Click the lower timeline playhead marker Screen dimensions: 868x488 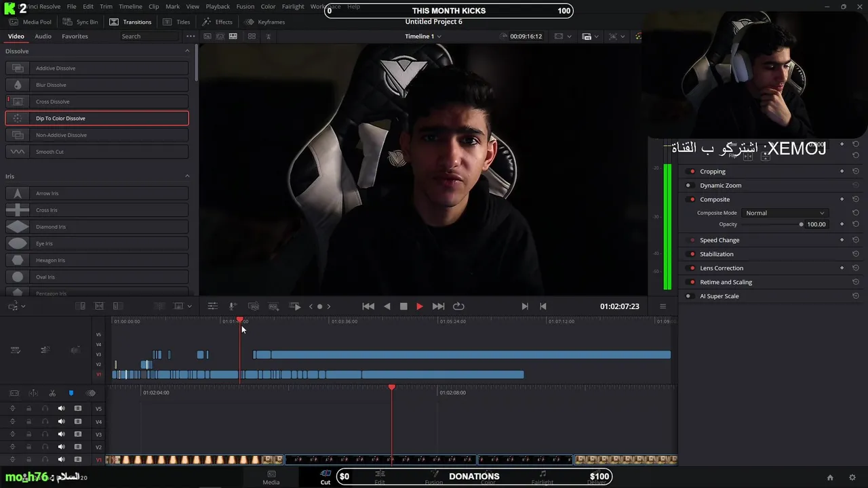(x=391, y=387)
